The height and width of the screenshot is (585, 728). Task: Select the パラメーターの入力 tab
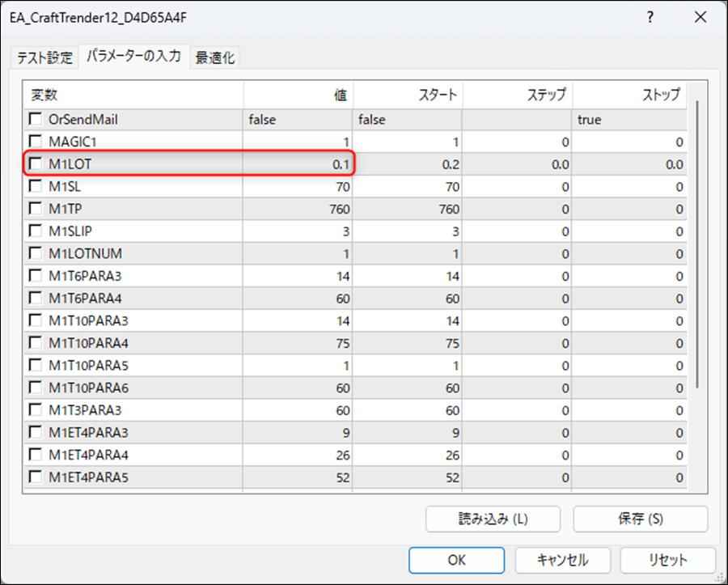[133, 57]
